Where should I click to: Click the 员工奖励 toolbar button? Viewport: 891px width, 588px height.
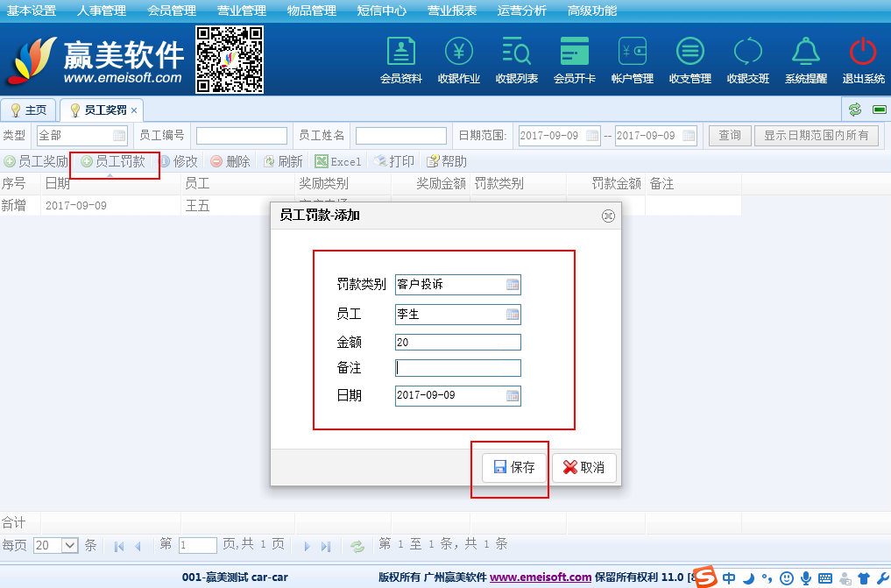click(x=36, y=162)
